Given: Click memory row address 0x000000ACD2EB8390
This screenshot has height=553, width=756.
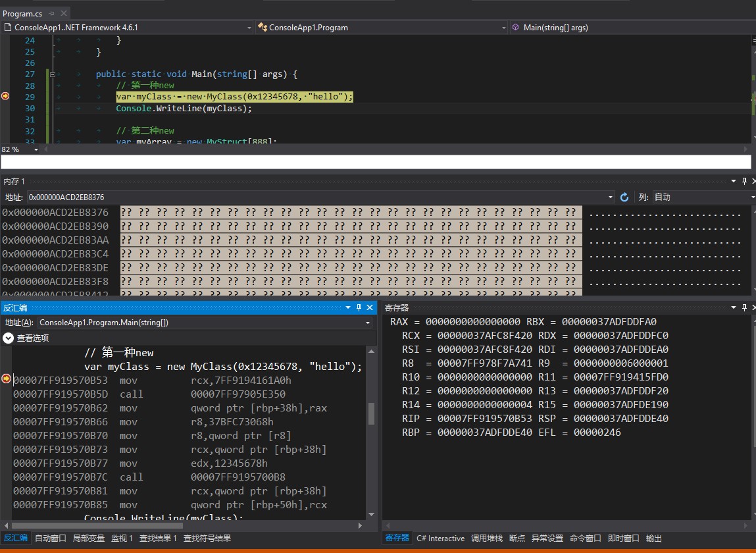Looking at the screenshot, I should click(55, 226).
